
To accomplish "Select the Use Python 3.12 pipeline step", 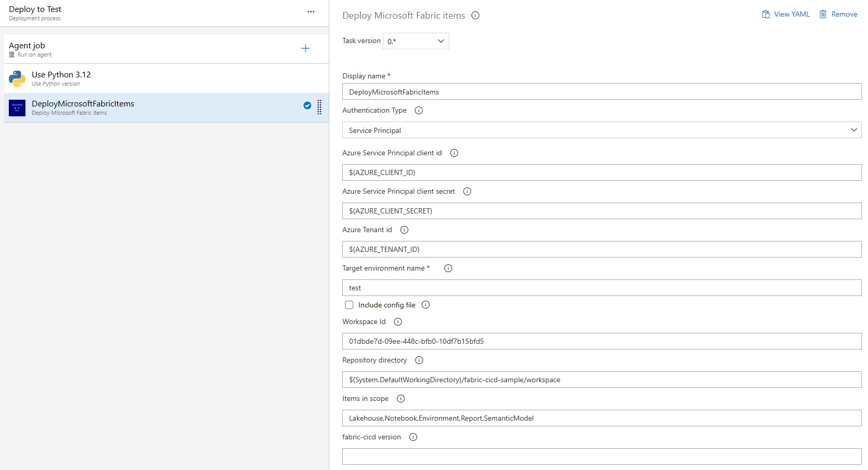I will (x=156, y=78).
